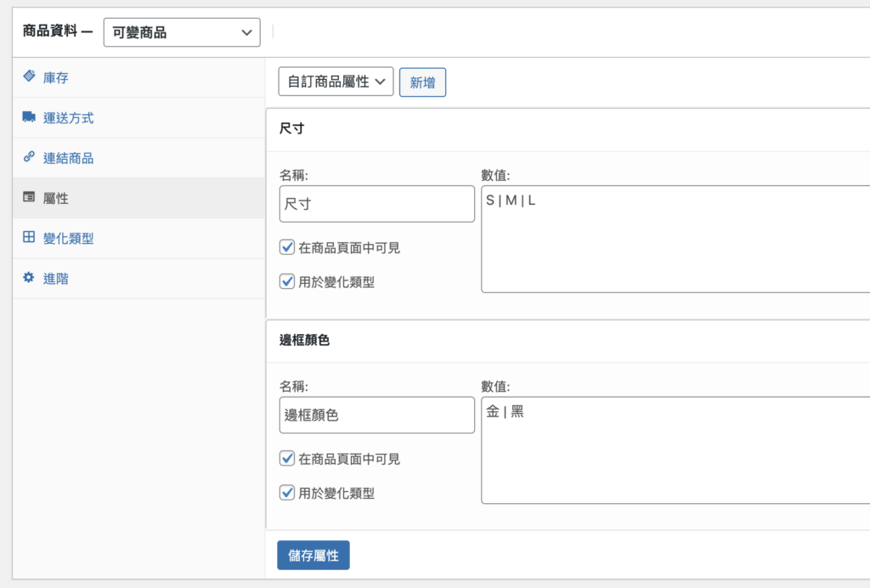Click the 數值 textarea containing 金|黑

click(x=671, y=449)
